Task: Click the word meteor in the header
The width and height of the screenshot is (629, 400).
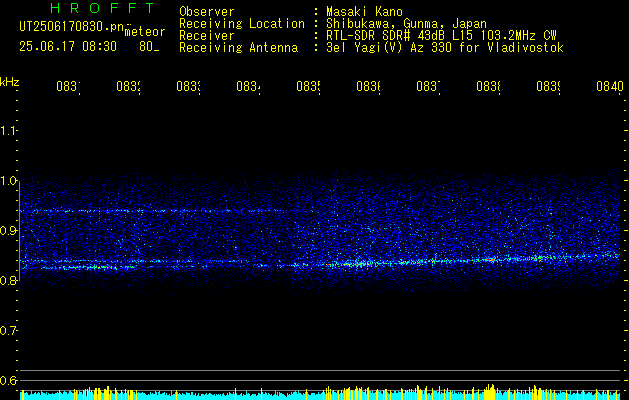Action: click(145, 32)
